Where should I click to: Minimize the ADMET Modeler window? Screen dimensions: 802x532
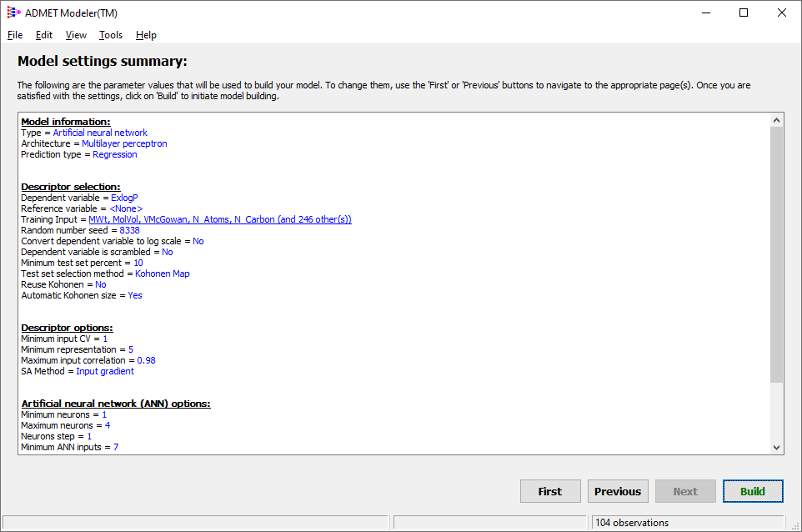(x=706, y=13)
